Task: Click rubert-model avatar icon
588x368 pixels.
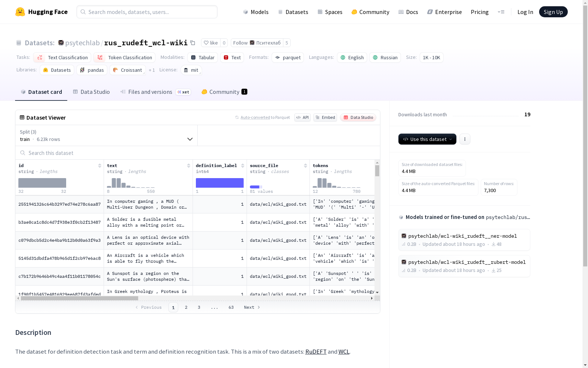Action: coord(404,262)
